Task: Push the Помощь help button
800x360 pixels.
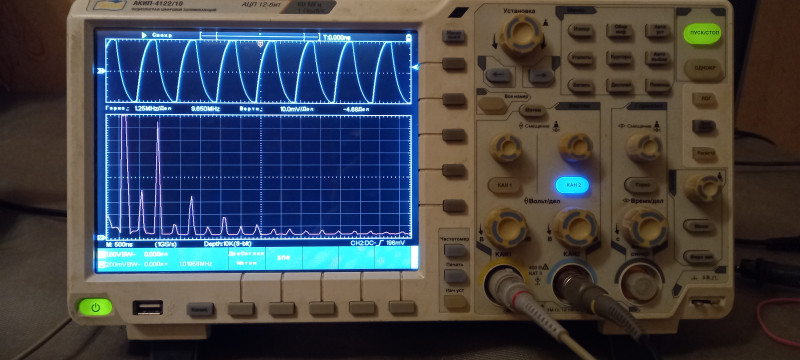Action: 658,85
